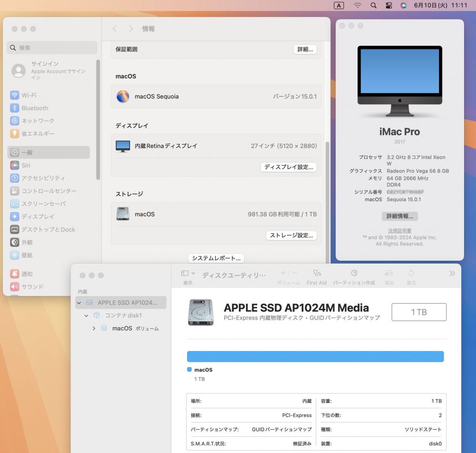Click First Aid in Disk Utility toolbar
The height and width of the screenshot is (453, 476).
317,277
